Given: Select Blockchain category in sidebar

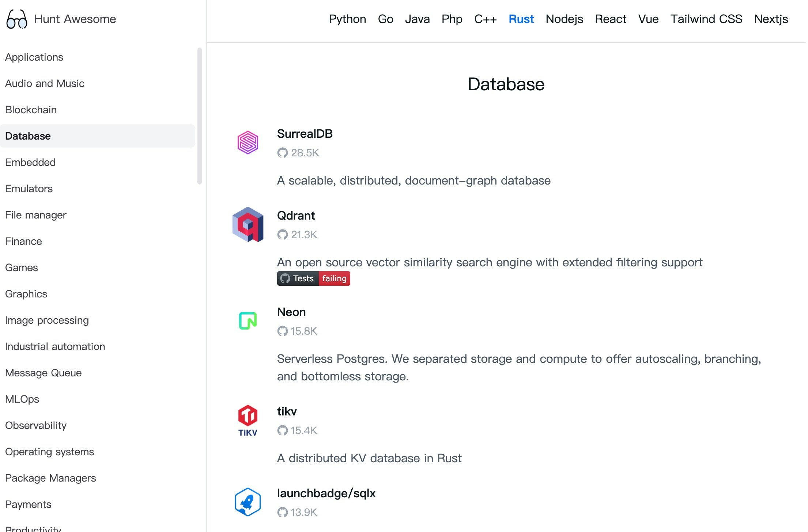Looking at the screenshot, I should (x=31, y=110).
